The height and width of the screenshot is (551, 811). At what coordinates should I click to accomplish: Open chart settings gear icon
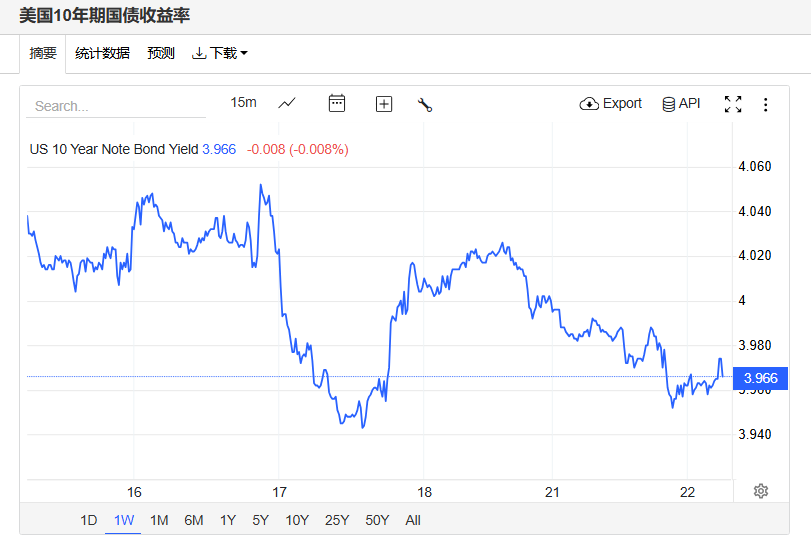point(761,491)
